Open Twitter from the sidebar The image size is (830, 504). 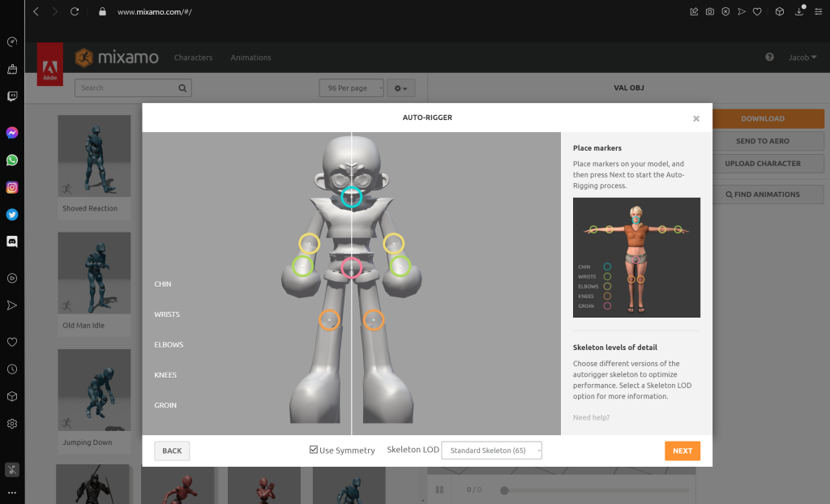pos(12,215)
